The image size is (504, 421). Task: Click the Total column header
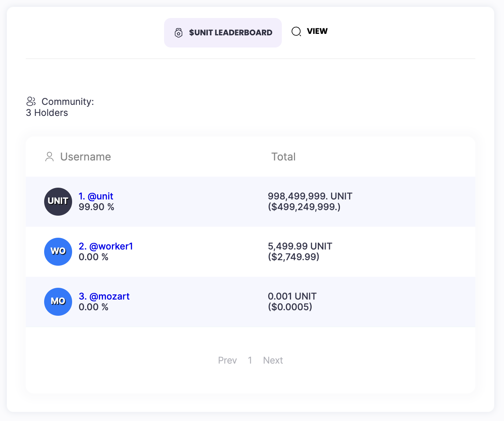[x=283, y=157]
